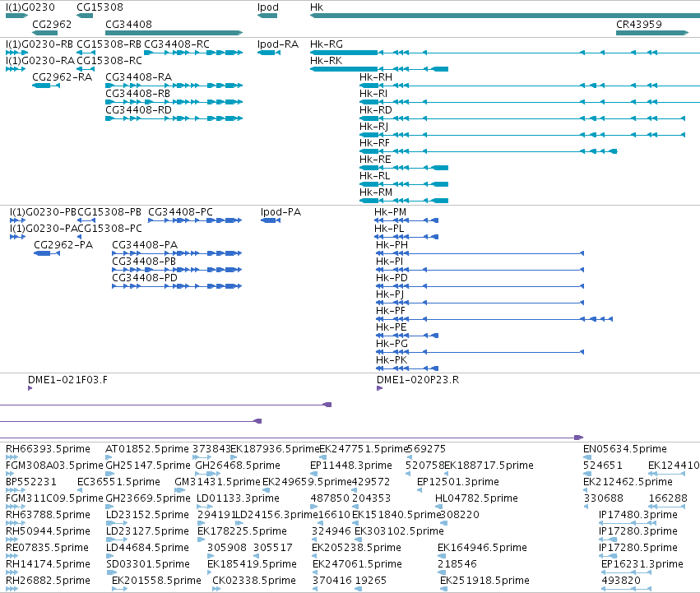
Task: Select the Ipod gene label
Action: click(x=268, y=7)
